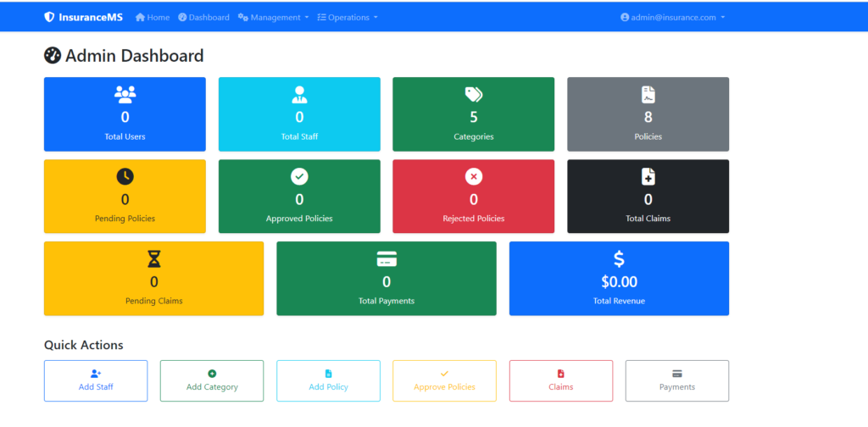Screen dimensions: 868x427
Task: Click the group icon on Total Users card
Action: tap(125, 95)
